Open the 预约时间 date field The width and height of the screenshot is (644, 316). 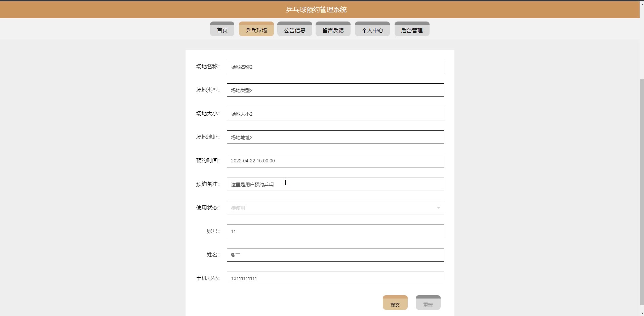pos(335,161)
